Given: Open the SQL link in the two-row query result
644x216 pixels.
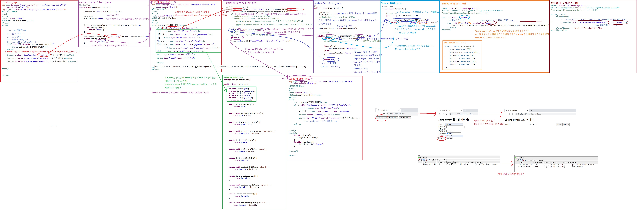Looking at the screenshot, I should point(526,160).
